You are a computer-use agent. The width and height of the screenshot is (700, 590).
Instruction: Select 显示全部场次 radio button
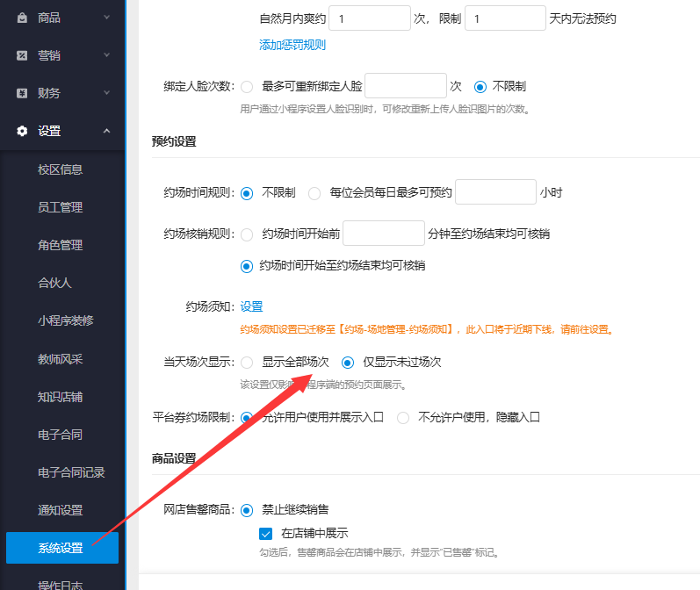coord(247,363)
